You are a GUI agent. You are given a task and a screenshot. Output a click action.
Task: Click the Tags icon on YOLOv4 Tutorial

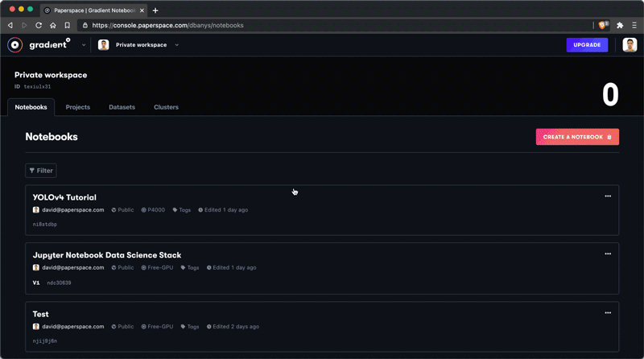pyautogui.click(x=175, y=210)
